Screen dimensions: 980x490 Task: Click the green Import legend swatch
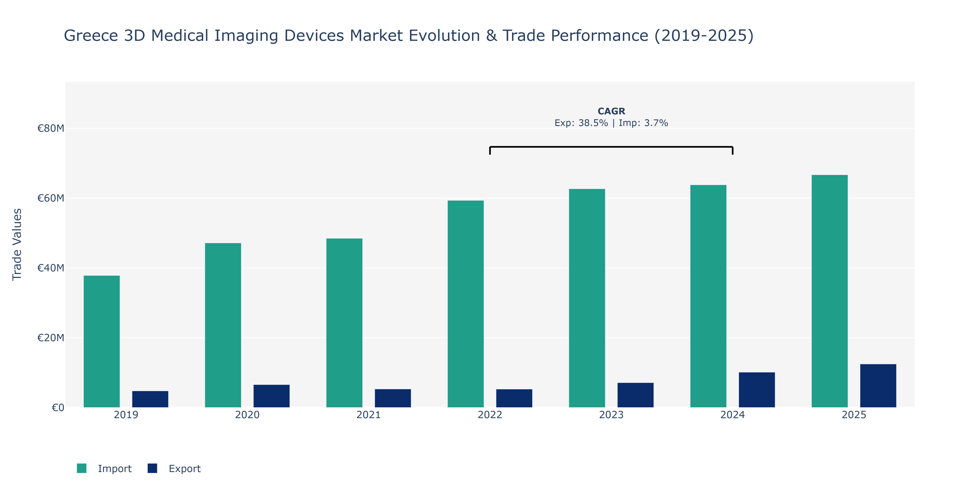(81, 468)
